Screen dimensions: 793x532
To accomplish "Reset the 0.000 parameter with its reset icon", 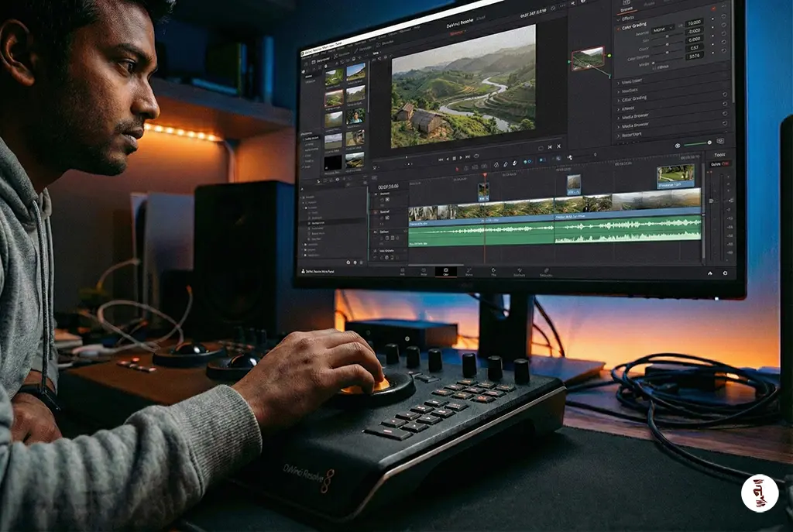I will pos(724,34).
